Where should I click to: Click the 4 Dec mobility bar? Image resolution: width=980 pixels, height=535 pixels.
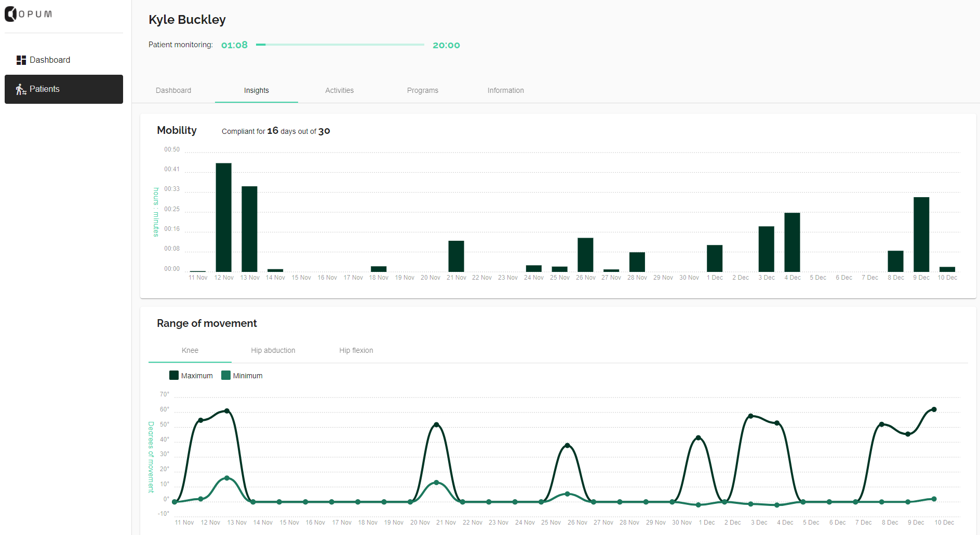tap(793, 242)
